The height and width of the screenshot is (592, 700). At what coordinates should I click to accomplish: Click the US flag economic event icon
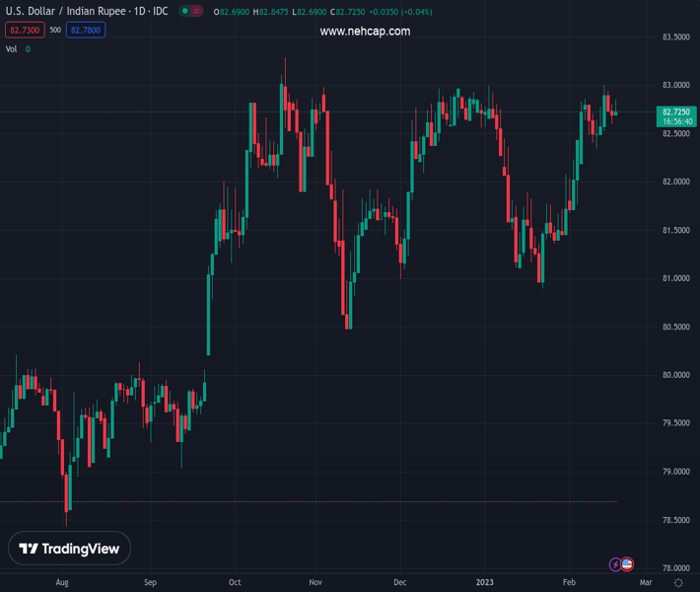(x=627, y=564)
